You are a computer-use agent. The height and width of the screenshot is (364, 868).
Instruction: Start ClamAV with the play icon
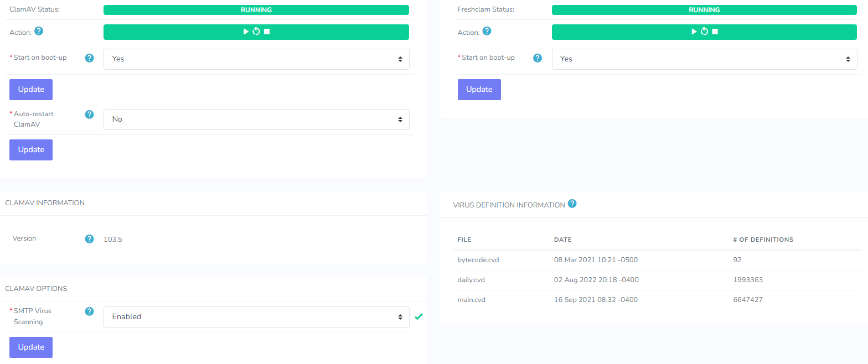[x=246, y=32]
